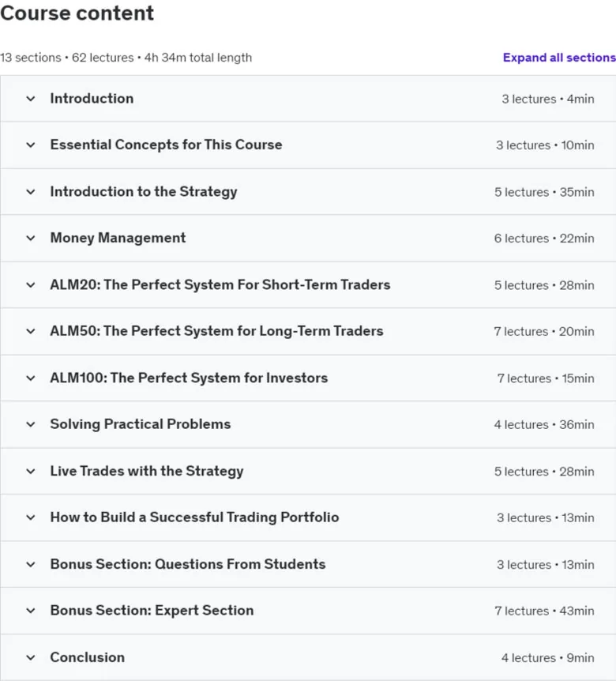The height and width of the screenshot is (681, 616).
Task: Expand the Introduction to the Strategy chevron
Action: [30, 191]
